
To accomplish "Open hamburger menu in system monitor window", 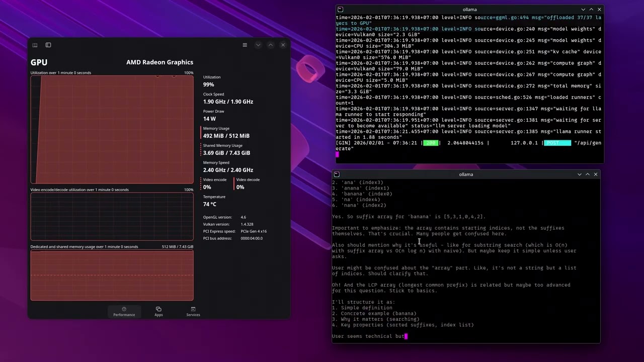I will tap(245, 45).
